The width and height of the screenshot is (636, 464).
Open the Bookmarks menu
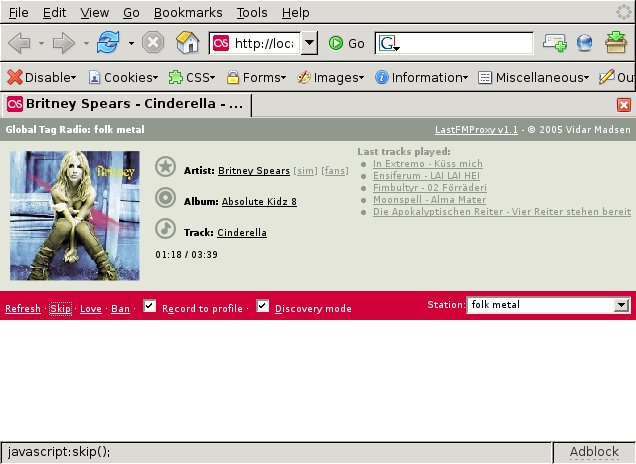(188, 13)
